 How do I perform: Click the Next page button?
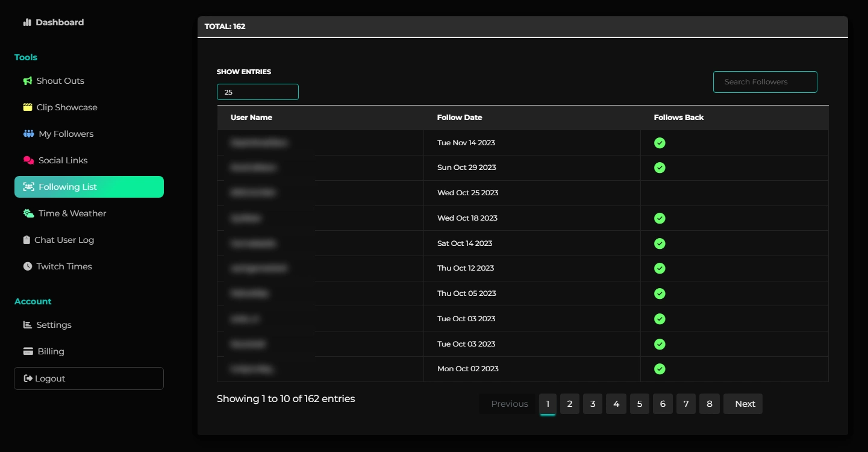pyautogui.click(x=743, y=404)
